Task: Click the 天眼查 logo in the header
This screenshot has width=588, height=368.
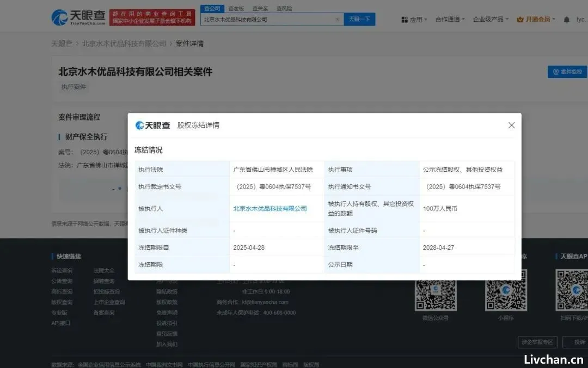Action: coord(77,17)
